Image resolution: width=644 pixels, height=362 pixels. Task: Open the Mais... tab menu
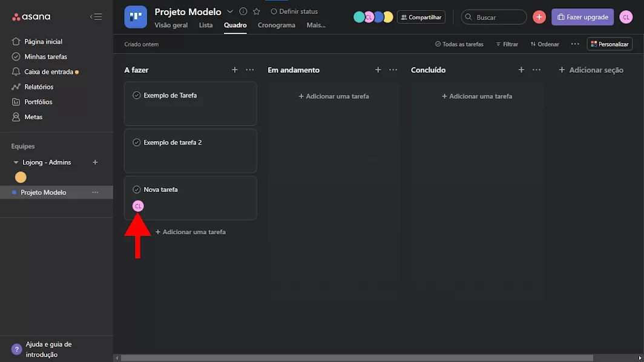(316, 25)
